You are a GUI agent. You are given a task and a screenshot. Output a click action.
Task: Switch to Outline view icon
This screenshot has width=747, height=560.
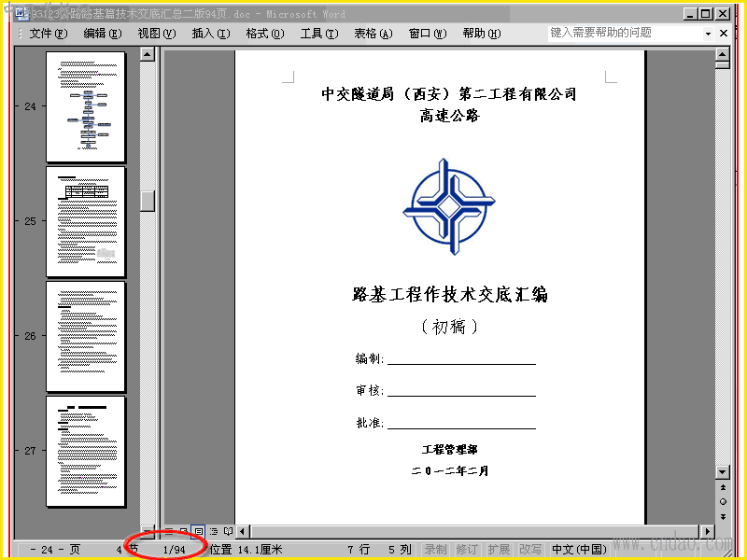pos(214,531)
